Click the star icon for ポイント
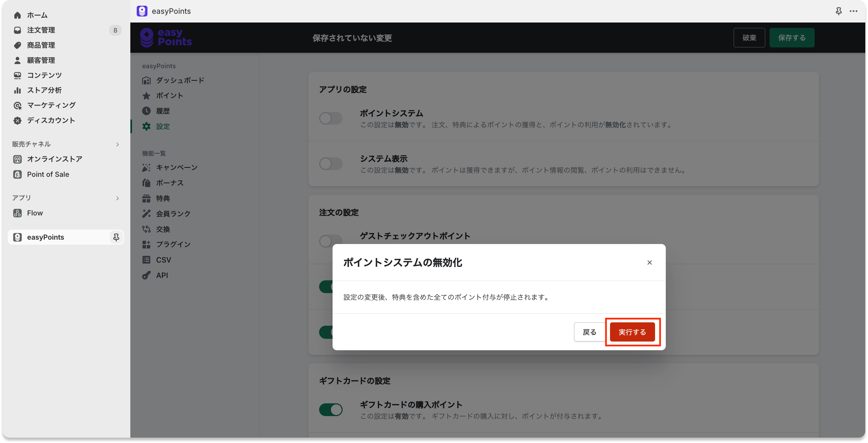The width and height of the screenshot is (868, 443). tap(146, 96)
